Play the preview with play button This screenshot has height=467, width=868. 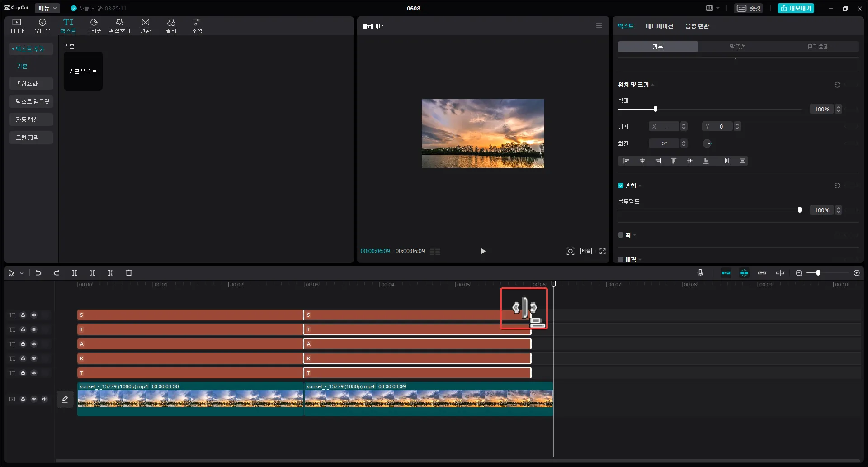[x=483, y=251]
